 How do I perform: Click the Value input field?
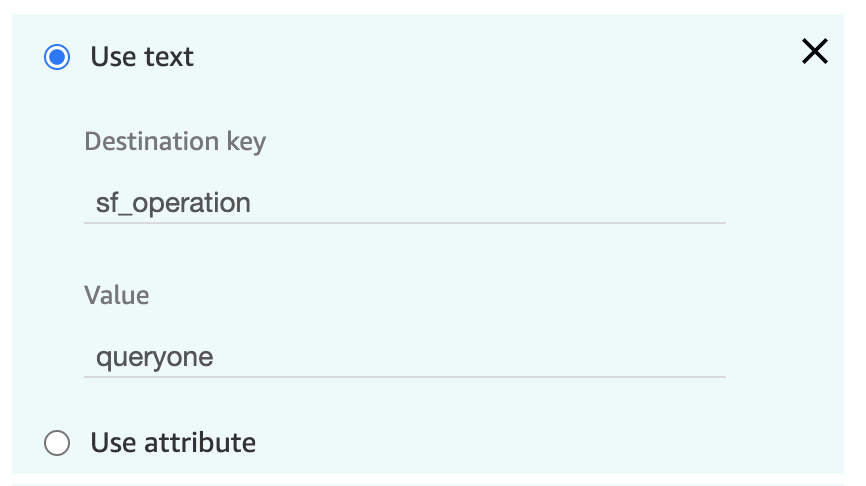point(405,357)
